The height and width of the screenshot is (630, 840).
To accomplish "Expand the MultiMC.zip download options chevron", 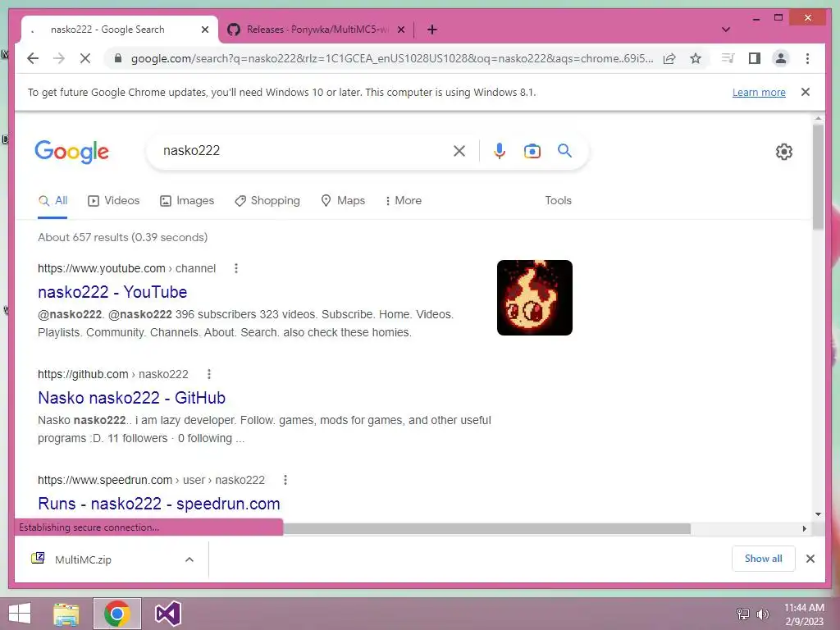I will click(x=189, y=559).
